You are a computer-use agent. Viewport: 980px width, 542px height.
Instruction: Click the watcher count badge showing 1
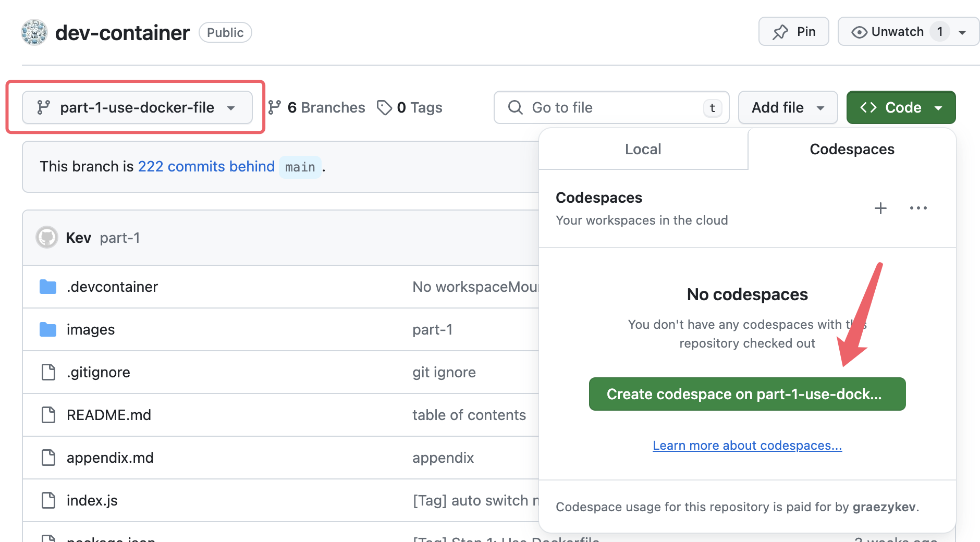point(940,32)
